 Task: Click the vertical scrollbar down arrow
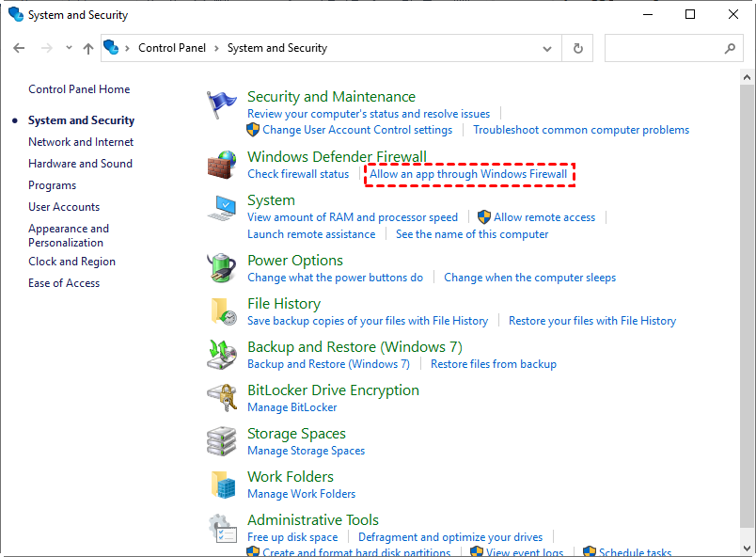pos(747,548)
